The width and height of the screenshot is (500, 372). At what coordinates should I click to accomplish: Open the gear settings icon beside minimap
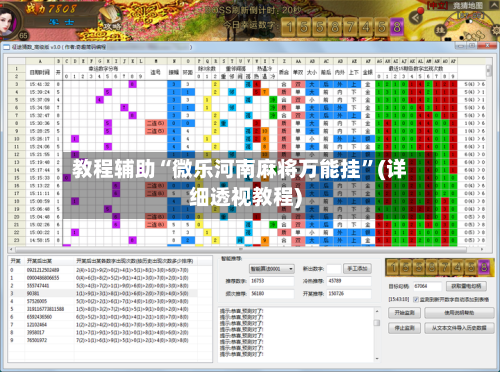[x=496, y=30]
